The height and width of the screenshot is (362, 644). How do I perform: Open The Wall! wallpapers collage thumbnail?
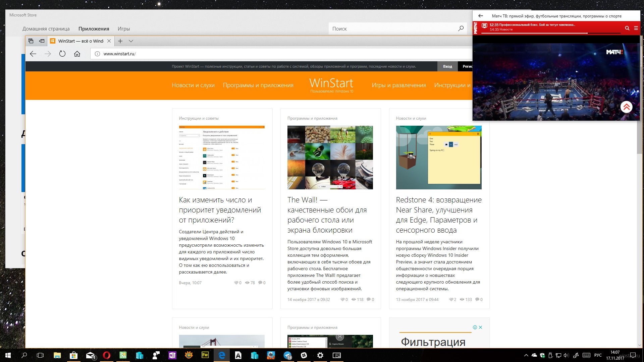click(330, 158)
